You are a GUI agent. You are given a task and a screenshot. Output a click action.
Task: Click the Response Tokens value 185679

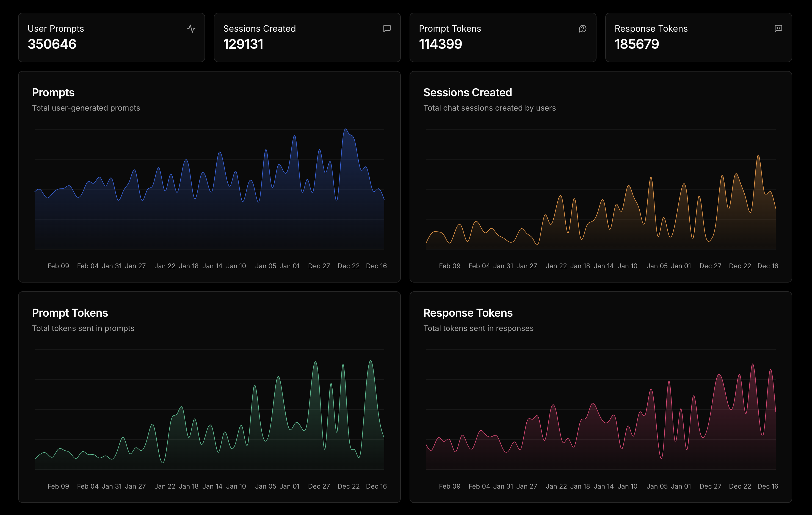(x=637, y=44)
